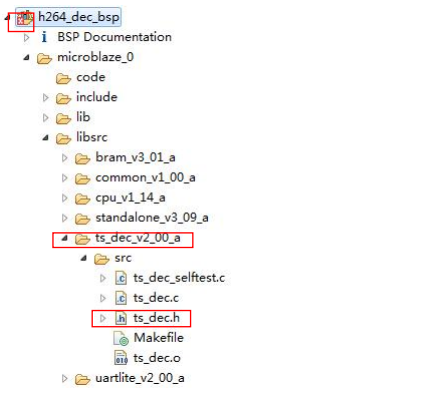The image size is (426, 397).
Task: Select the uartlite_v2_00_a label
Action: pyautogui.click(x=140, y=378)
